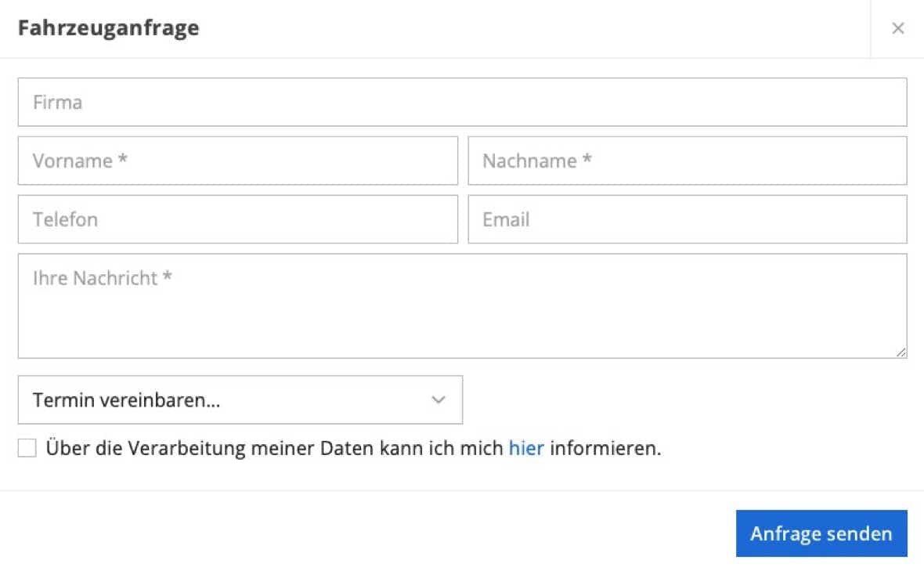Click the Fahrzeuganfrage dialog title
This screenshot has height=571, width=924.
pos(109,27)
